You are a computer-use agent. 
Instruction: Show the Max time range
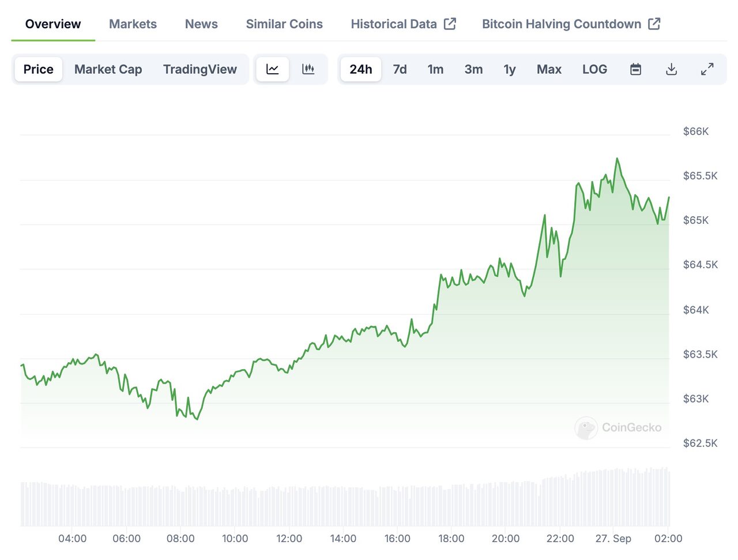pos(549,69)
